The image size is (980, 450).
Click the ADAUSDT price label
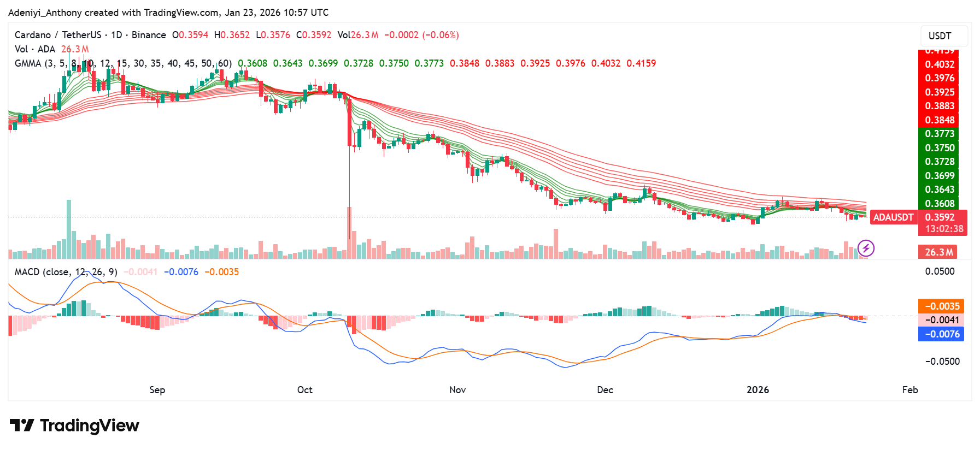893,217
